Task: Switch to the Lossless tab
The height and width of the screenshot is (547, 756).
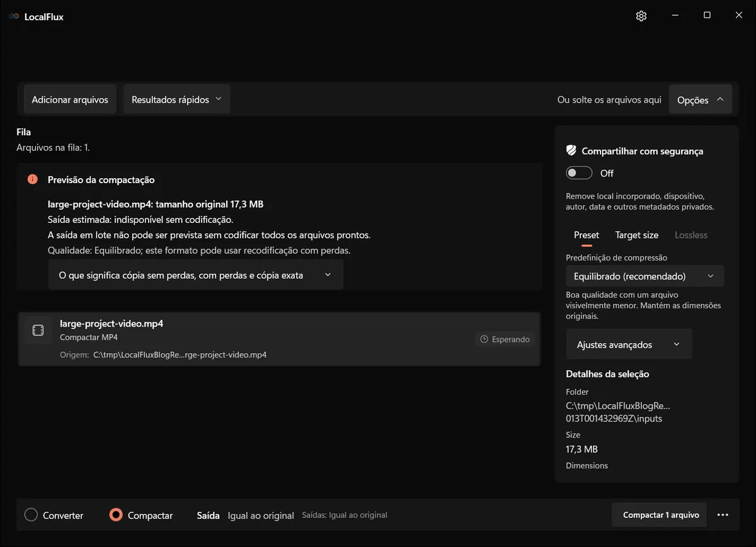Action: pos(691,235)
